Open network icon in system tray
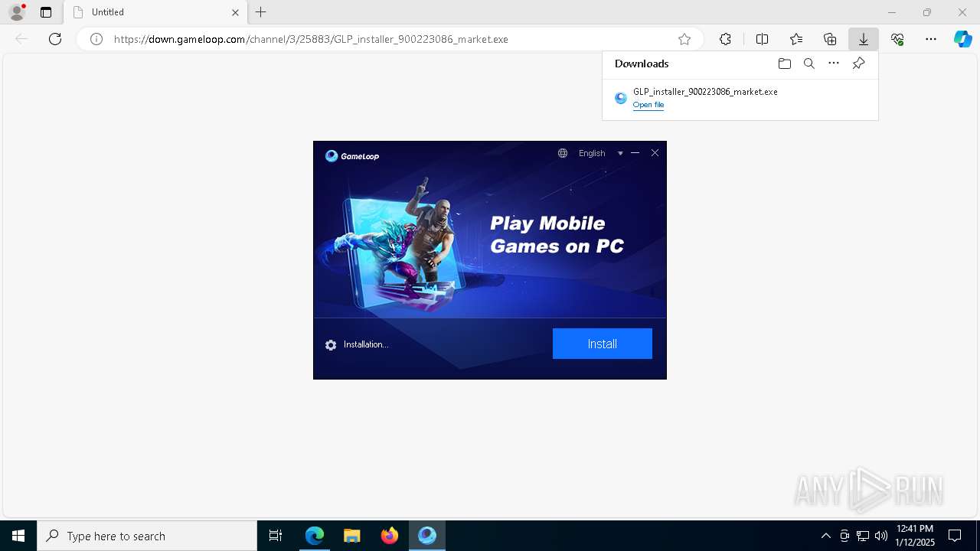980x551 pixels. [x=863, y=536]
